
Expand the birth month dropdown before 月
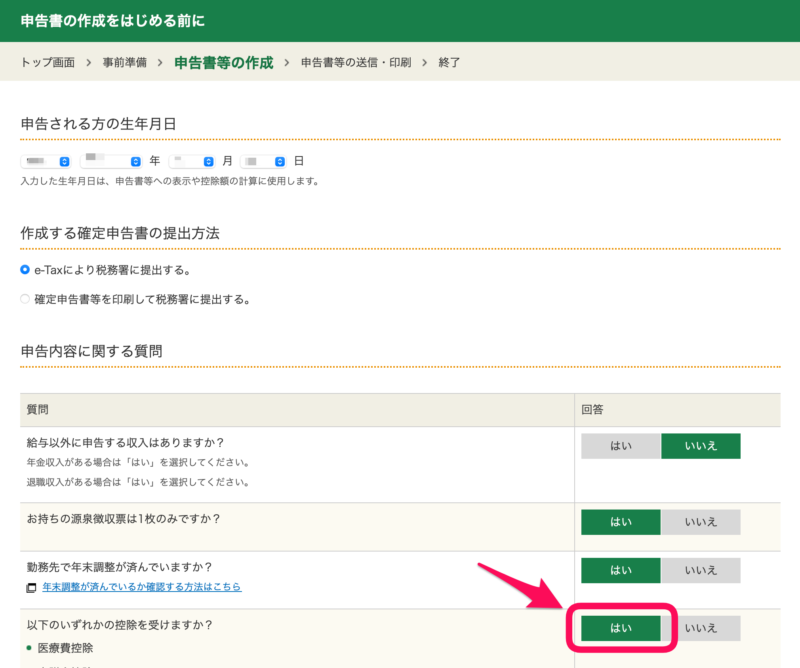pos(192,161)
